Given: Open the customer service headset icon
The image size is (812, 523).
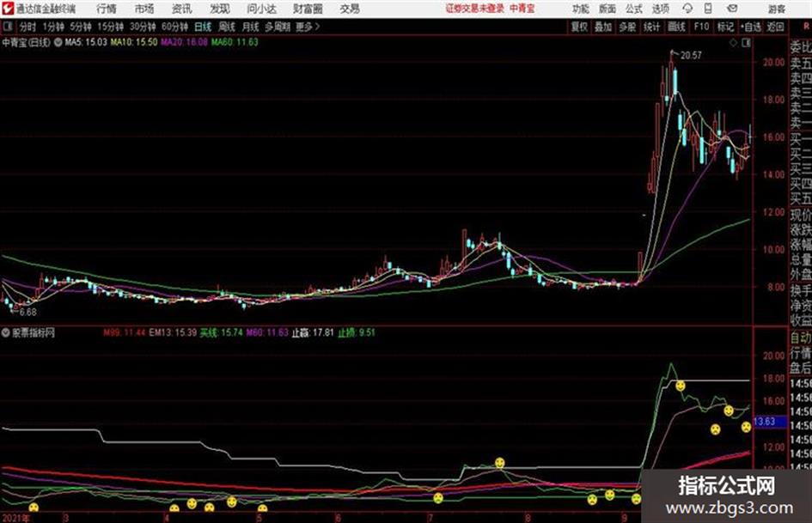Looking at the screenshot, I should click(687, 9).
